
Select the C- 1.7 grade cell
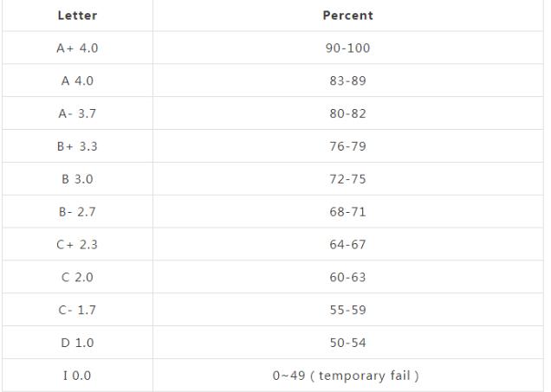click(x=77, y=311)
